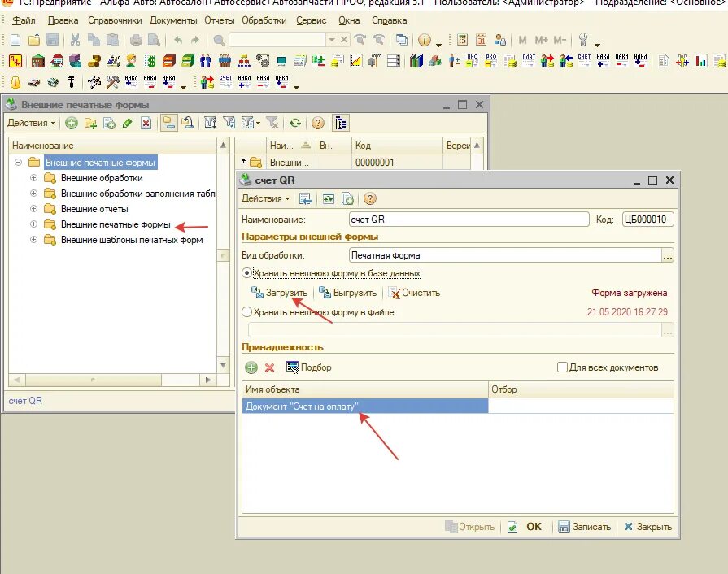Image resolution: width=728 pixels, height=574 pixels.
Task: Click the organization chart icon in the toolbar
Action: 244,61
